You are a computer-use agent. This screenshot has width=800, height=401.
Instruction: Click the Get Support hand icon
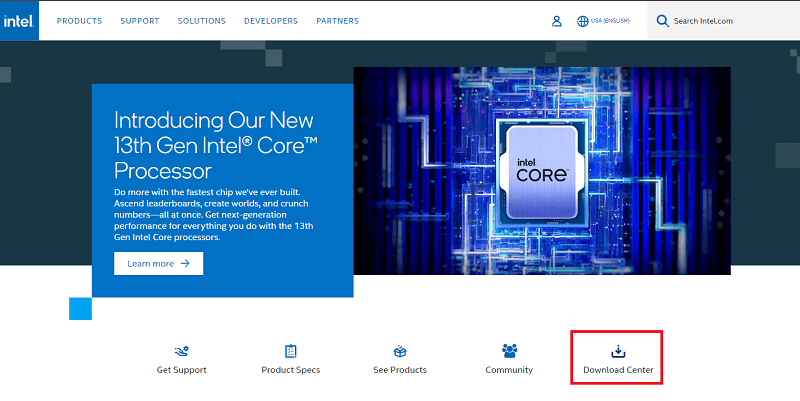click(182, 351)
